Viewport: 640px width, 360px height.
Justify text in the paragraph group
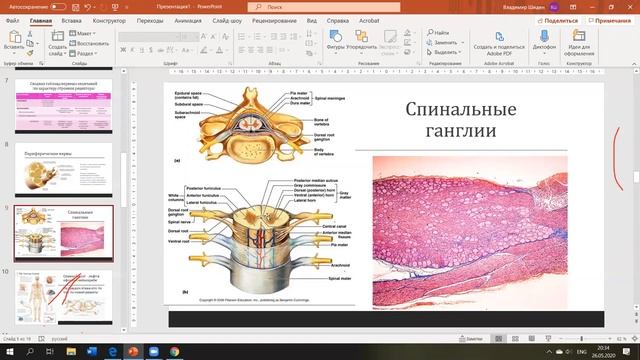pyautogui.click(x=269, y=50)
